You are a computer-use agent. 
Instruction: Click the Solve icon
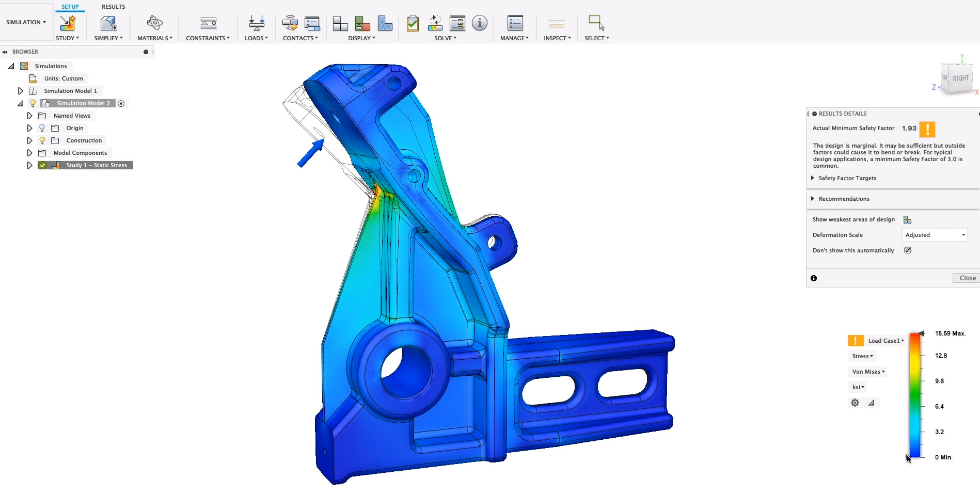[x=435, y=23]
